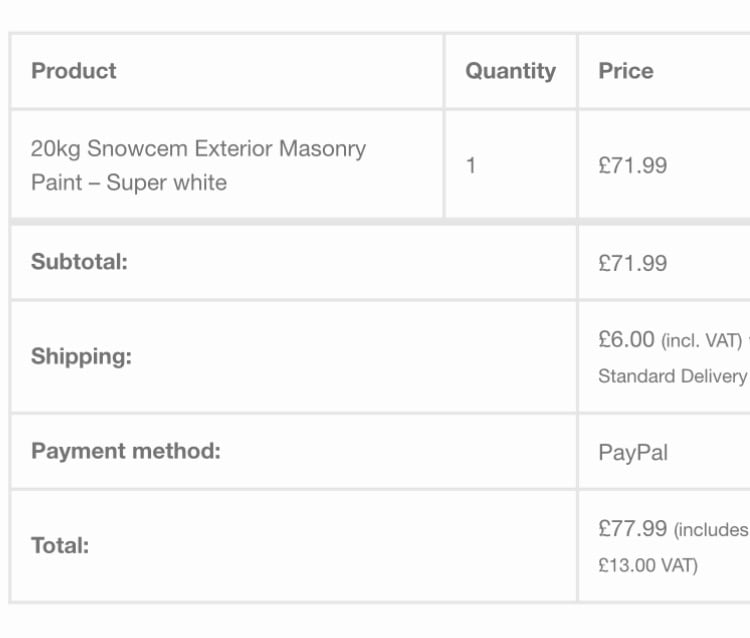This screenshot has height=638, width=750.
Task: Click the Price column header
Action: coord(626,71)
